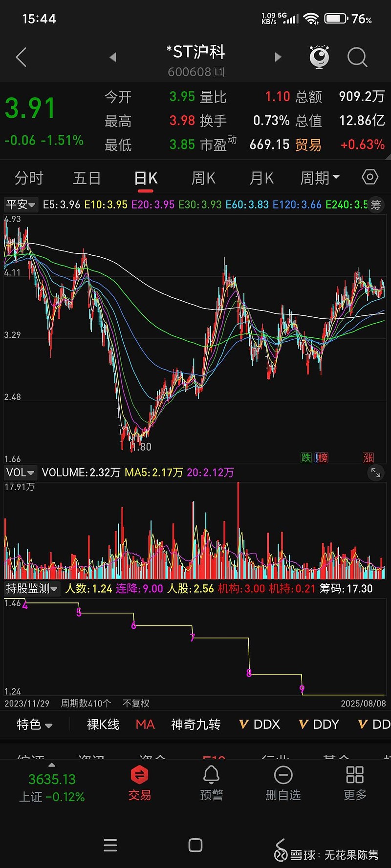Tap VOLUME:2.32万 readout
Screen dimensions: 391x868
click(81, 473)
